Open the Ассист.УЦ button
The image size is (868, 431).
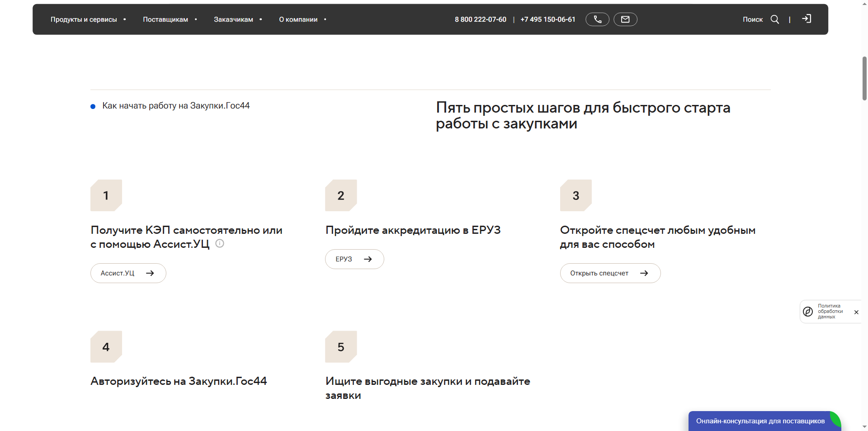(x=128, y=273)
